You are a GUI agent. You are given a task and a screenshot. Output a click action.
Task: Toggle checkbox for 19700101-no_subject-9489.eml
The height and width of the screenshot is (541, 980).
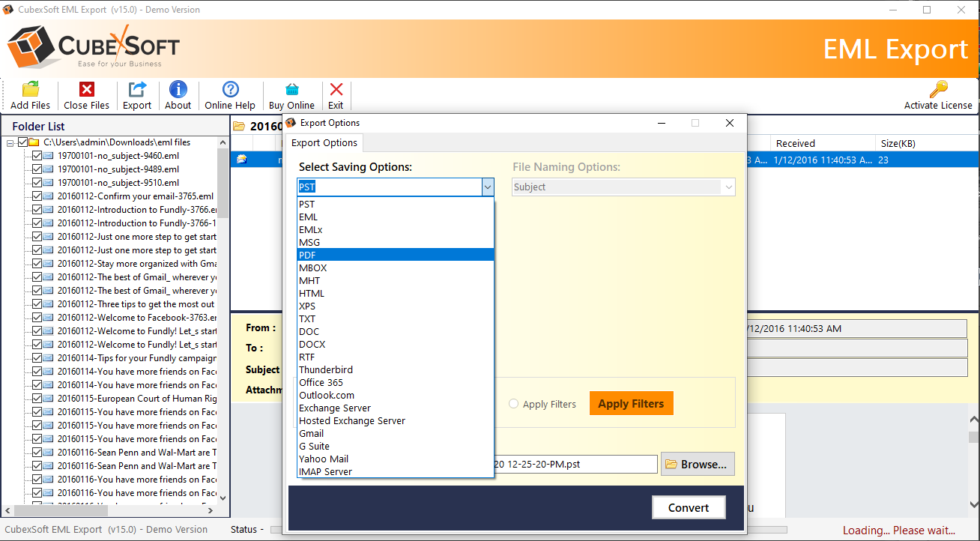(37, 169)
